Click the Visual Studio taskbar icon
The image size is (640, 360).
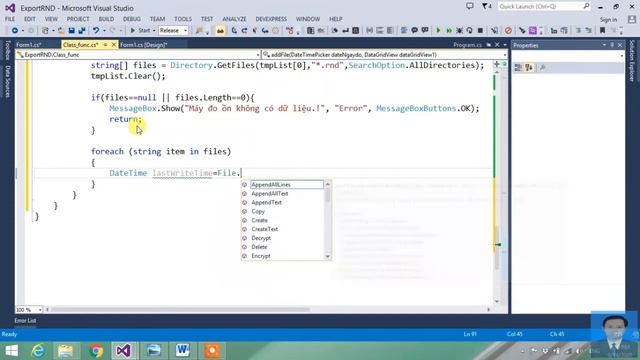coord(124,351)
